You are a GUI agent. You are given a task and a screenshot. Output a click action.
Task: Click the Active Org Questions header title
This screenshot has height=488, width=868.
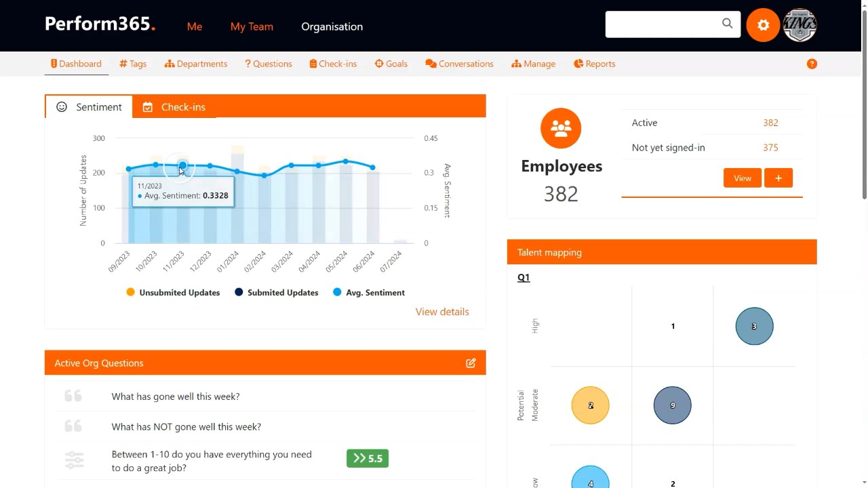tap(99, 363)
